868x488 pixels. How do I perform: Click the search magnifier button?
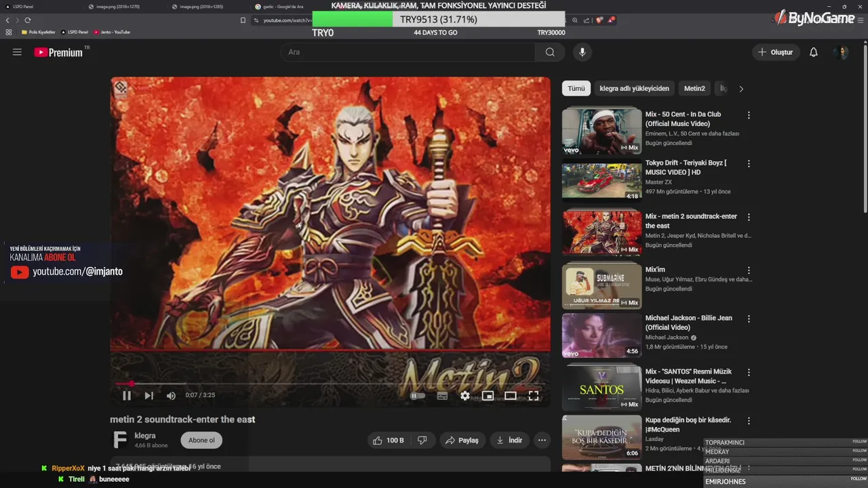click(x=550, y=52)
